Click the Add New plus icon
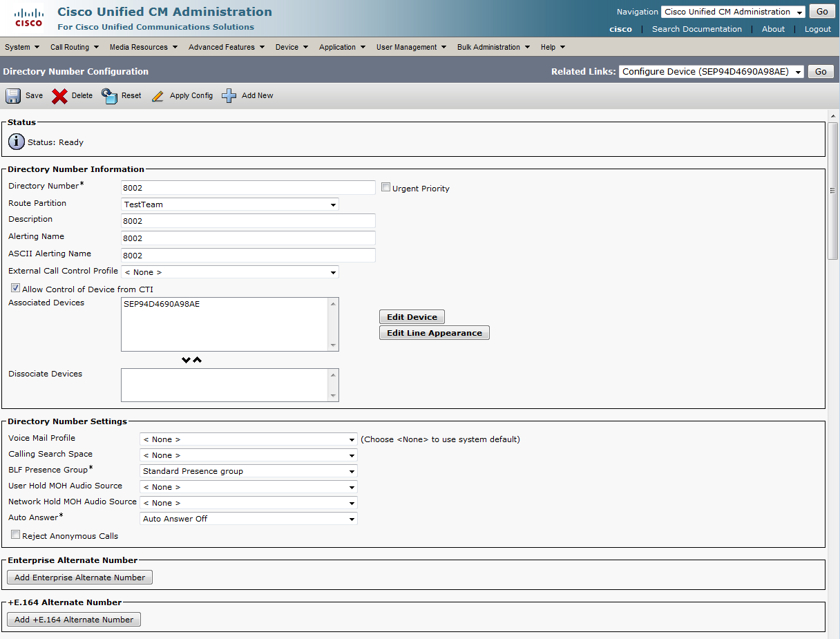Viewport: 840px width, 639px height. pos(229,96)
